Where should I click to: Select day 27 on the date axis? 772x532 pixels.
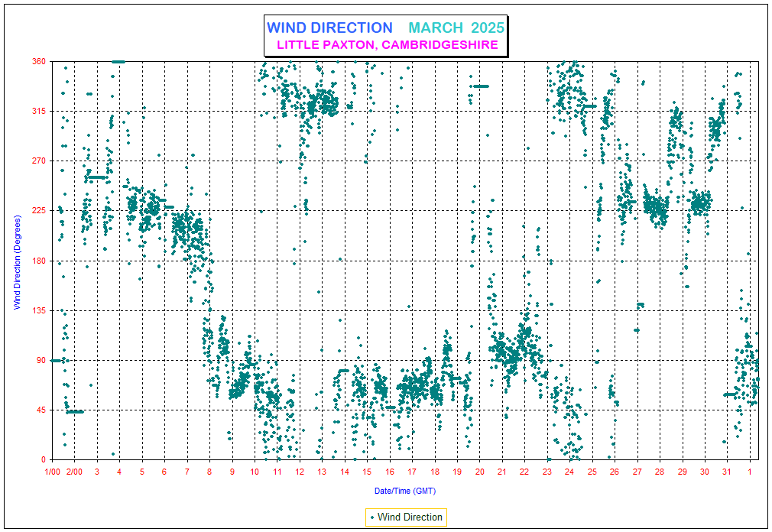pyautogui.click(x=637, y=472)
